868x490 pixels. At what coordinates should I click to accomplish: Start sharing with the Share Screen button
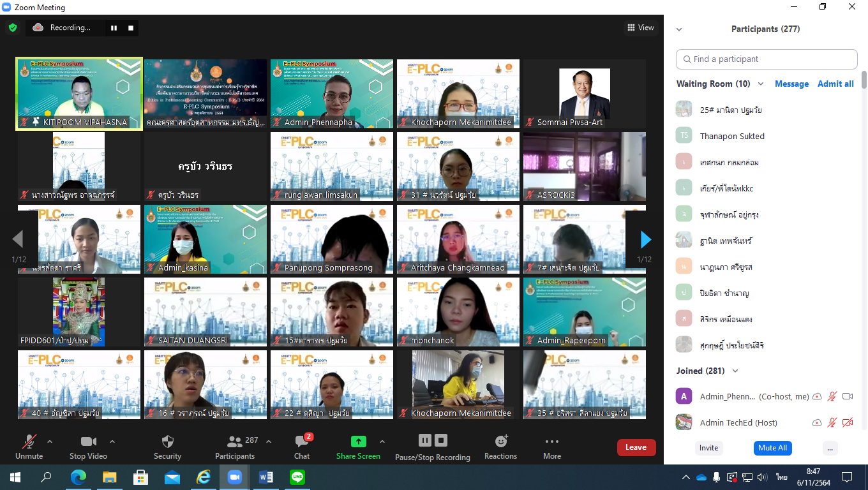(358, 447)
